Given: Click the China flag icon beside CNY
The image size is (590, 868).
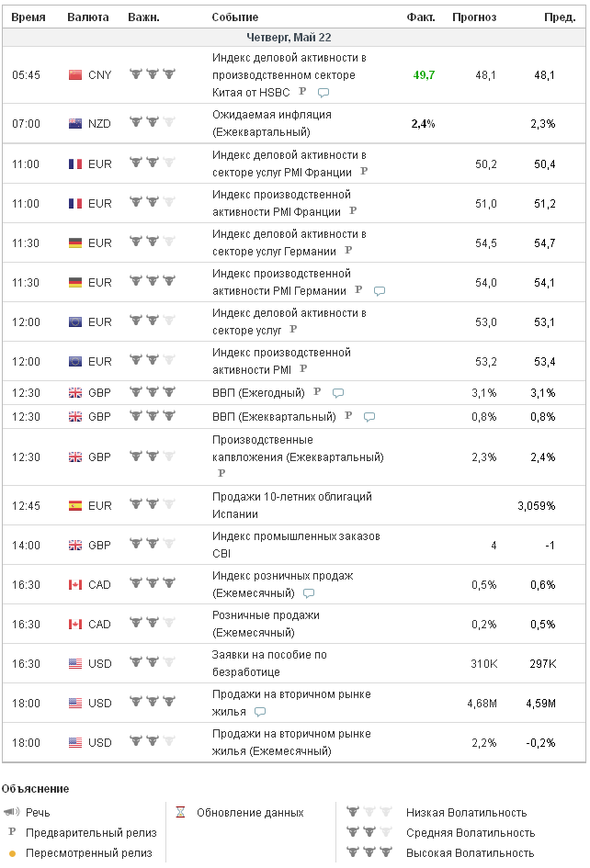Looking at the screenshot, I should click(75, 74).
